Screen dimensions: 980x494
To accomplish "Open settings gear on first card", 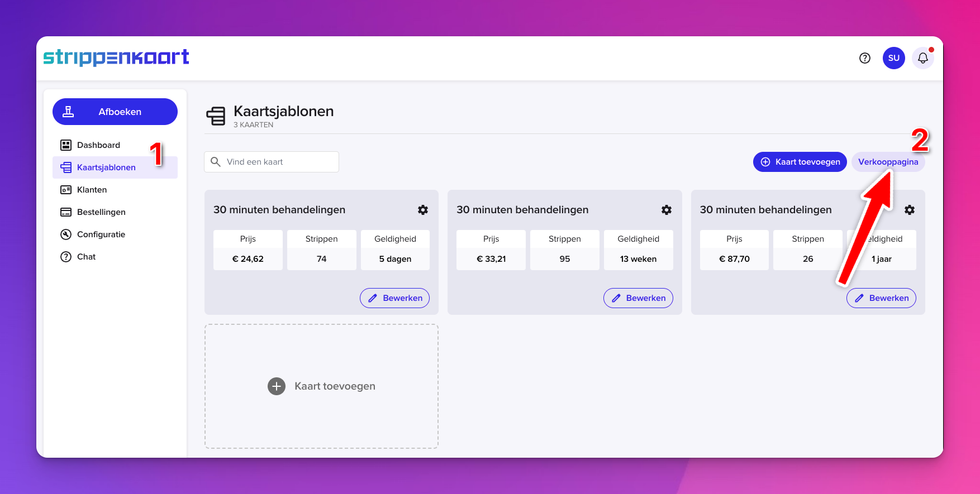I will point(423,210).
